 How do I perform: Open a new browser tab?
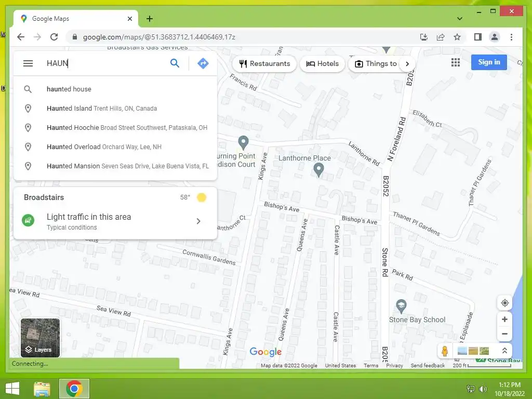[149, 19]
